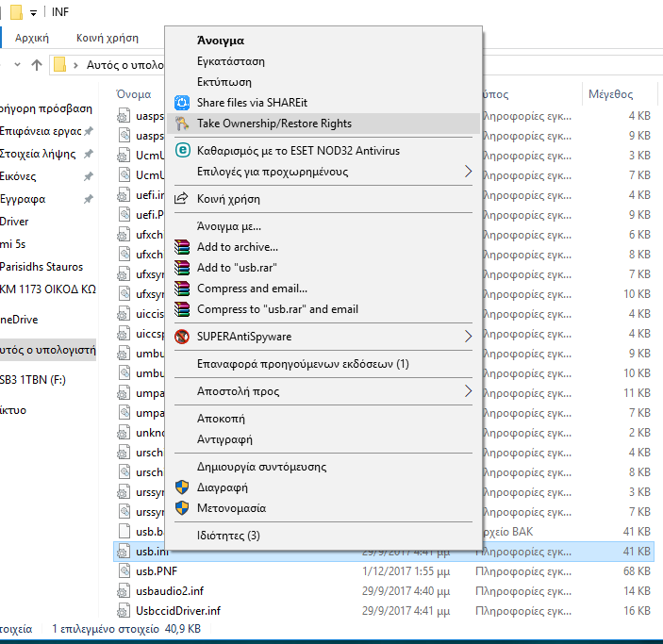663x644 pixels.
Task: Click the up-arrow navigation button
Action: point(36,65)
